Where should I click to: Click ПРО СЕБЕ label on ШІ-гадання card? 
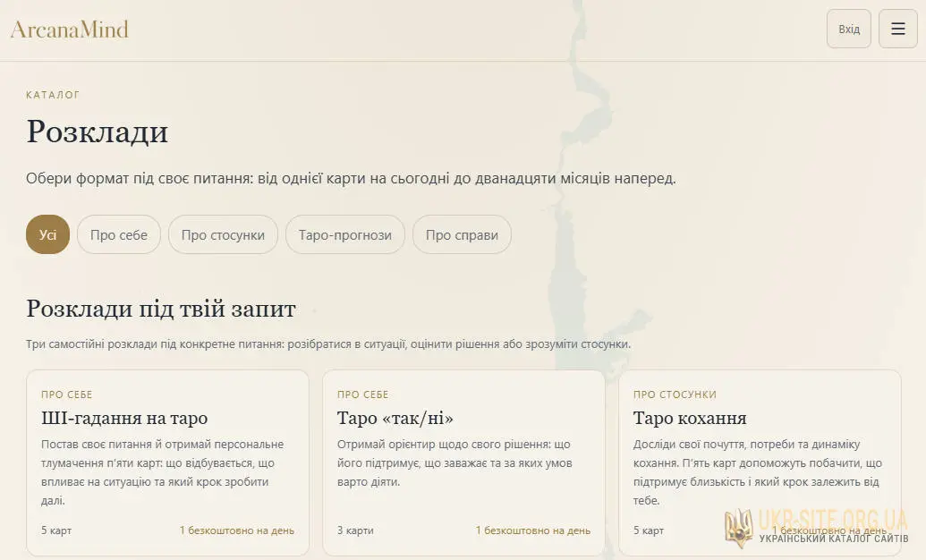pos(67,395)
